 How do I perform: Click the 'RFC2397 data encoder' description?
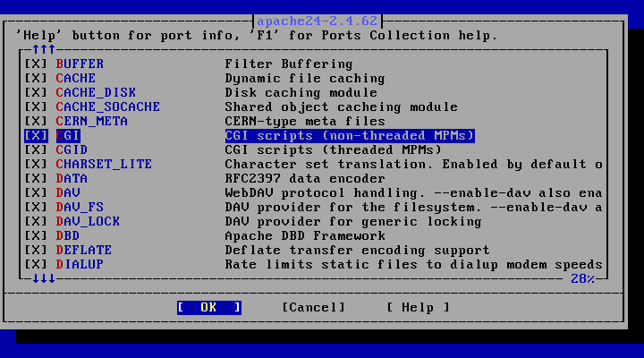305,179
